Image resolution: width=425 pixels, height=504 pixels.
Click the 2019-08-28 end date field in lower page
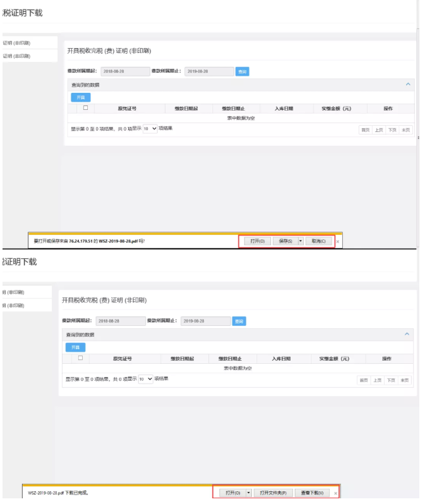tap(205, 321)
